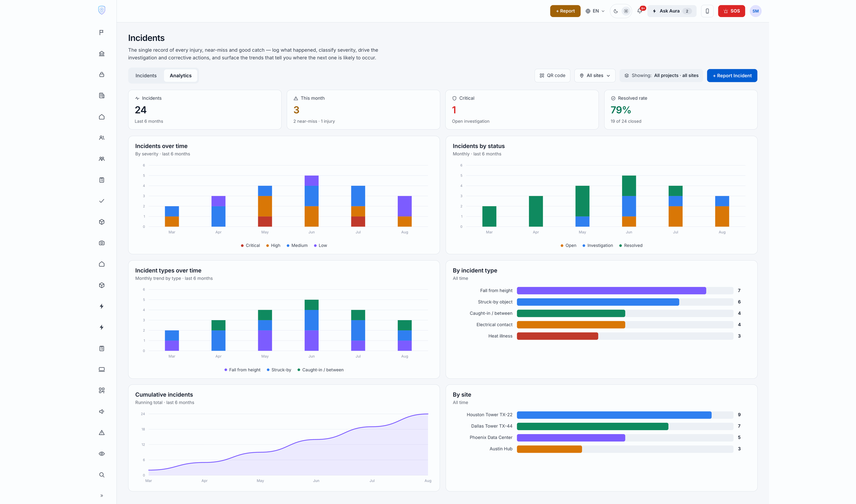Open the EN language dropdown
The image size is (856, 504).
595,11
